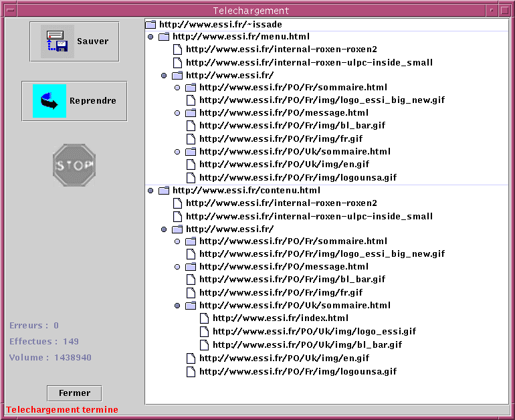Click the Sauver button label
515x420 pixels.
pos(92,41)
